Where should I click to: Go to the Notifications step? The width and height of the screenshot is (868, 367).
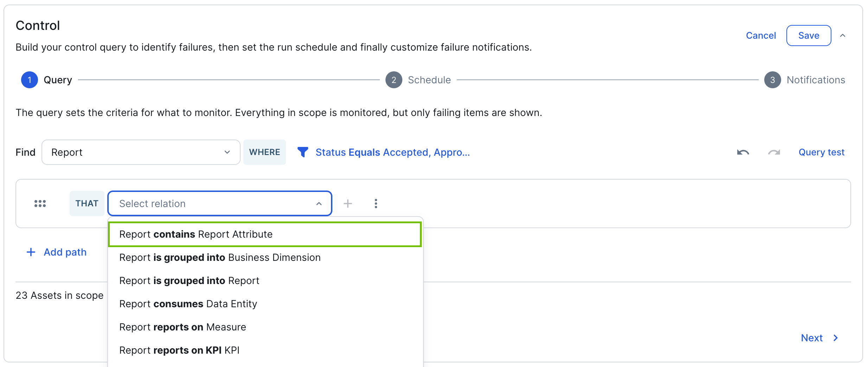[x=805, y=80]
